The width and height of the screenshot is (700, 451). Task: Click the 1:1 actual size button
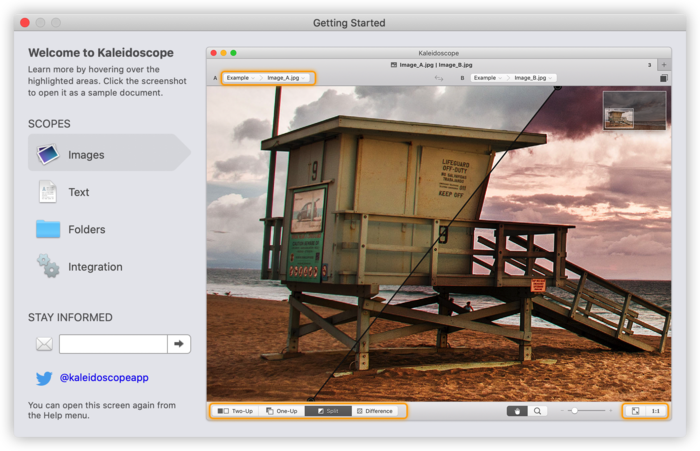point(655,411)
